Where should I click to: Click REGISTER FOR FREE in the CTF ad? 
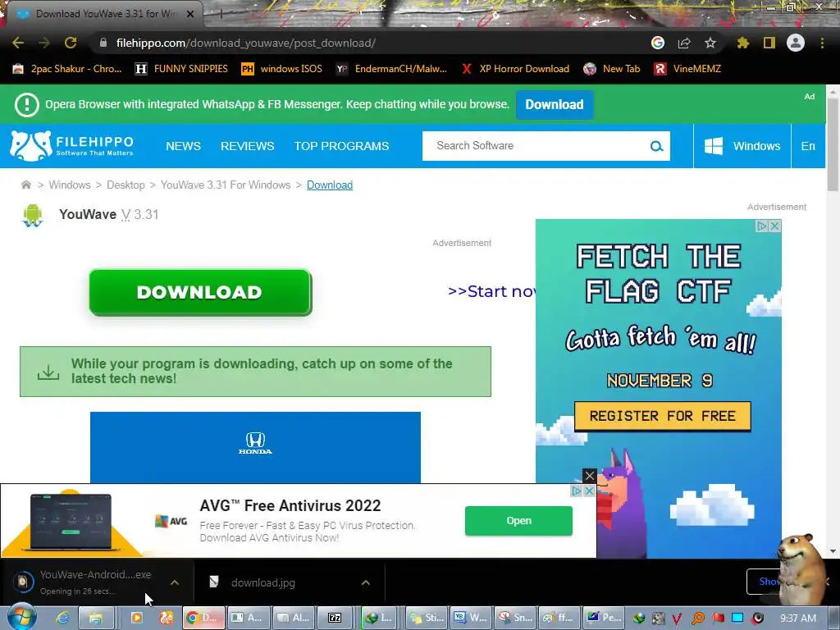pyautogui.click(x=663, y=416)
